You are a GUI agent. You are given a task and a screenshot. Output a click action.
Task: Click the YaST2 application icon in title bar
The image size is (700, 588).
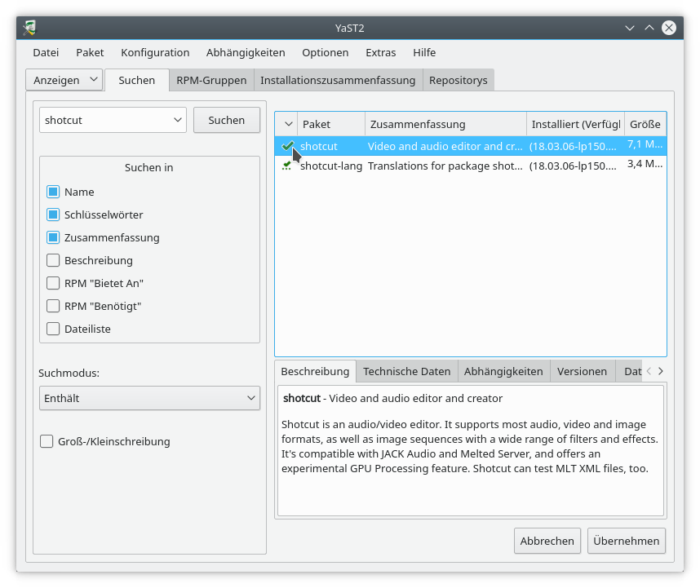coord(29,28)
